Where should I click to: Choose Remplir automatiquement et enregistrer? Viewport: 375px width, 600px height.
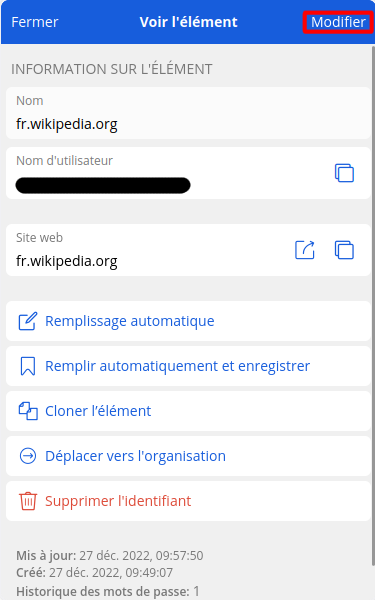point(188,366)
